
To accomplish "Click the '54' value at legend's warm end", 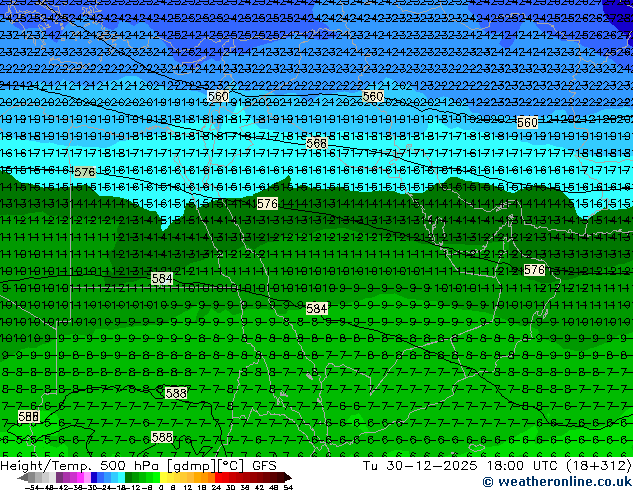I will pyautogui.click(x=288, y=488).
